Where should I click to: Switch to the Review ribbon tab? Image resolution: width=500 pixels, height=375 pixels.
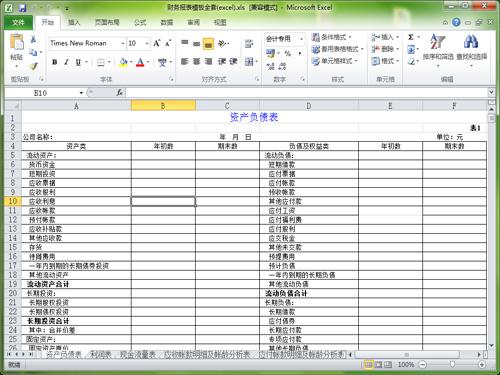193,22
